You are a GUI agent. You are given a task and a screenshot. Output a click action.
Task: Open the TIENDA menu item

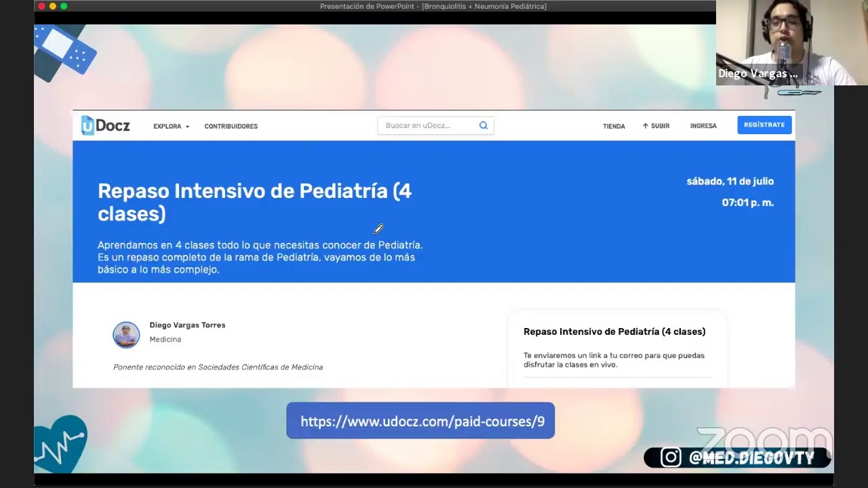tap(614, 126)
